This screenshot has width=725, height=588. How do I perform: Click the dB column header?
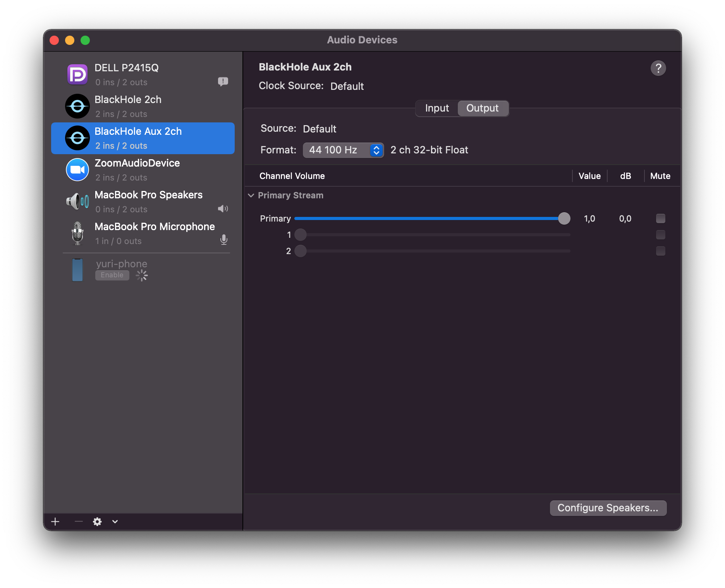(x=625, y=176)
